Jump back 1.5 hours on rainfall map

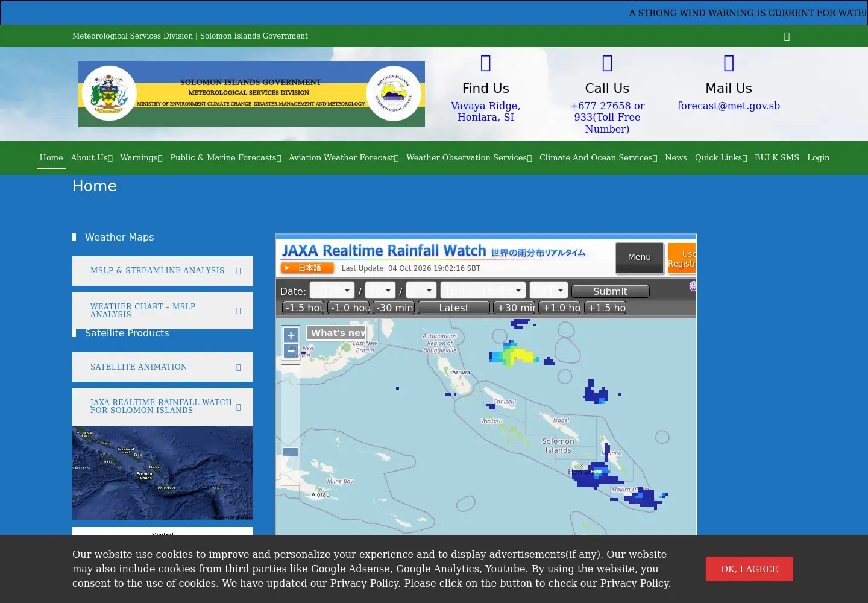[x=303, y=308]
